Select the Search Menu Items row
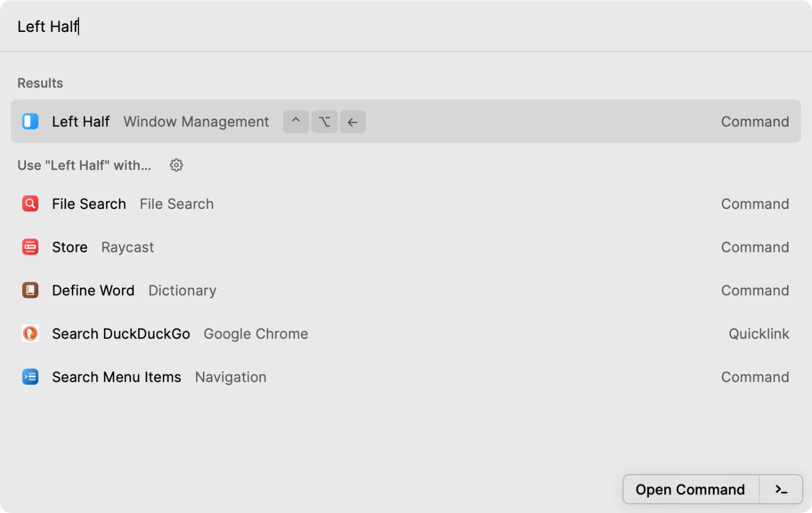 pos(406,377)
